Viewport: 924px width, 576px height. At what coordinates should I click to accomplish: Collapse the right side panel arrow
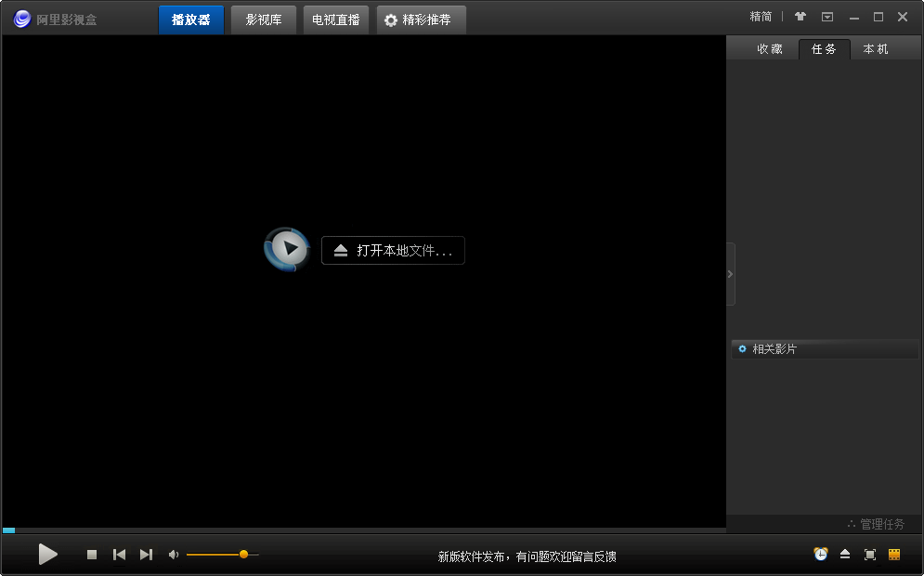[730, 274]
